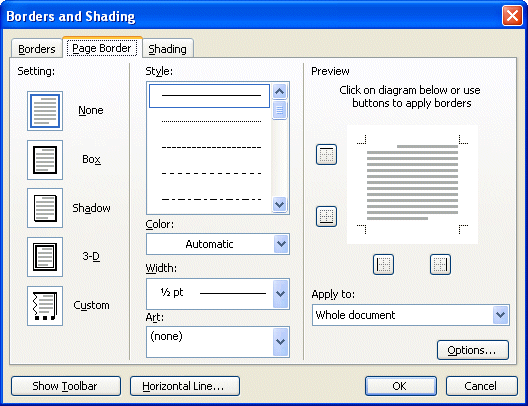Click the Cancel button
528x406 pixels.
(x=482, y=386)
